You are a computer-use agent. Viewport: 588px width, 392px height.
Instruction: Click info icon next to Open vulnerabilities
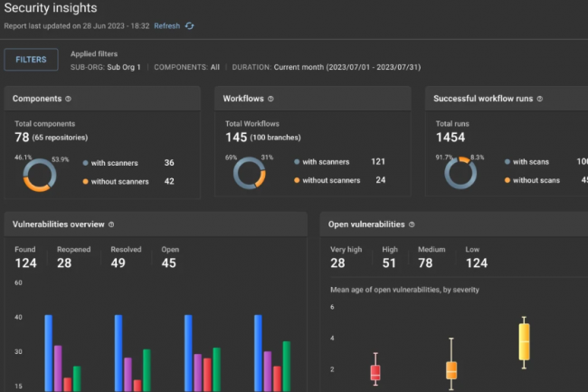pos(413,225)
